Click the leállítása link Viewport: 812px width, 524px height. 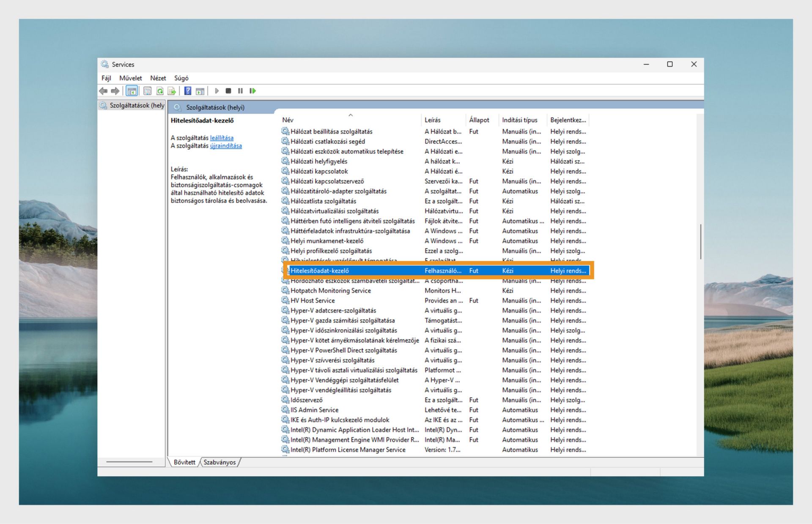point(222,138)
